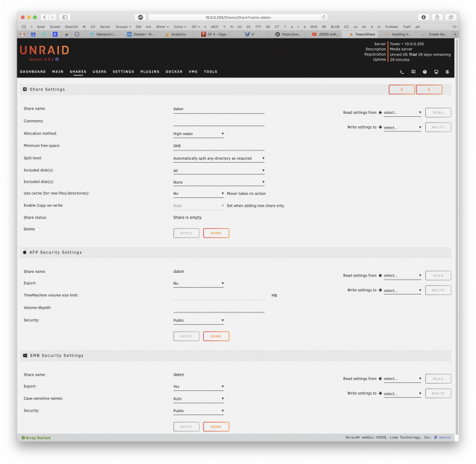The width and height of the screenshot is (476, 464).
Task: Open the Safari tab overview icon
Action: [451, 17]
